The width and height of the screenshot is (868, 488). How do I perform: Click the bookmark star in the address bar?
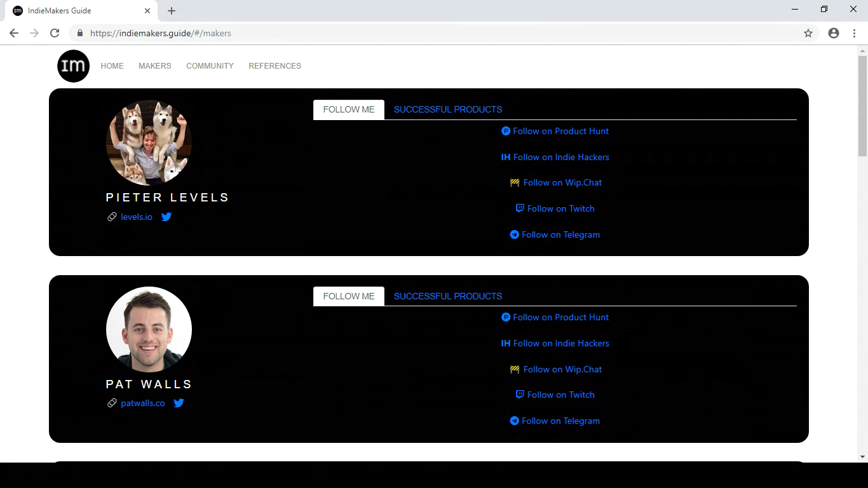tap(809, 32)
